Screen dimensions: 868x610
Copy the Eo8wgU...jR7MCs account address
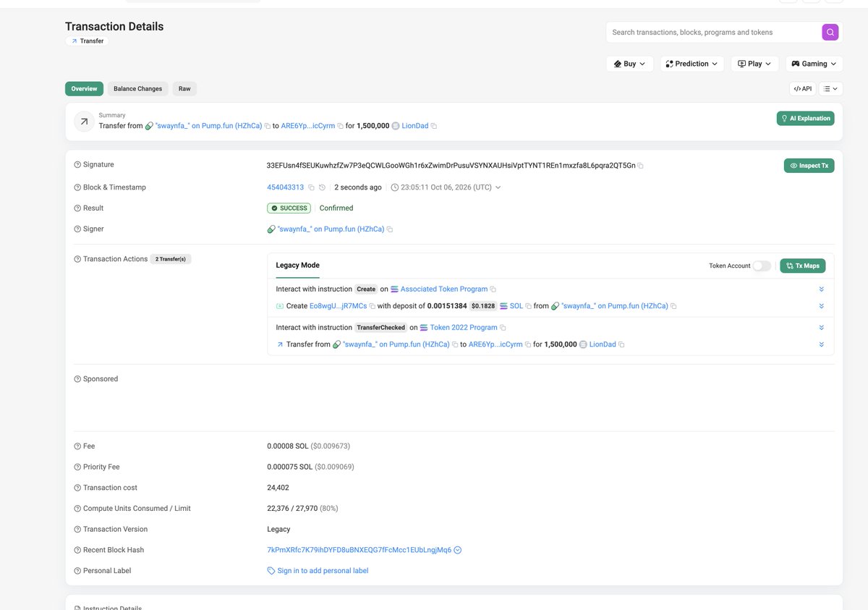[373, 306]
